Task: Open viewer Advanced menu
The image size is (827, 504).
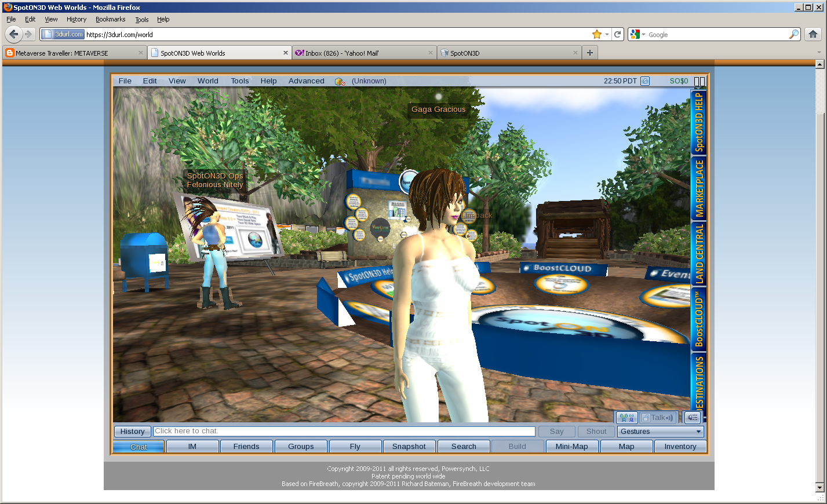Action: coord(307,81)
